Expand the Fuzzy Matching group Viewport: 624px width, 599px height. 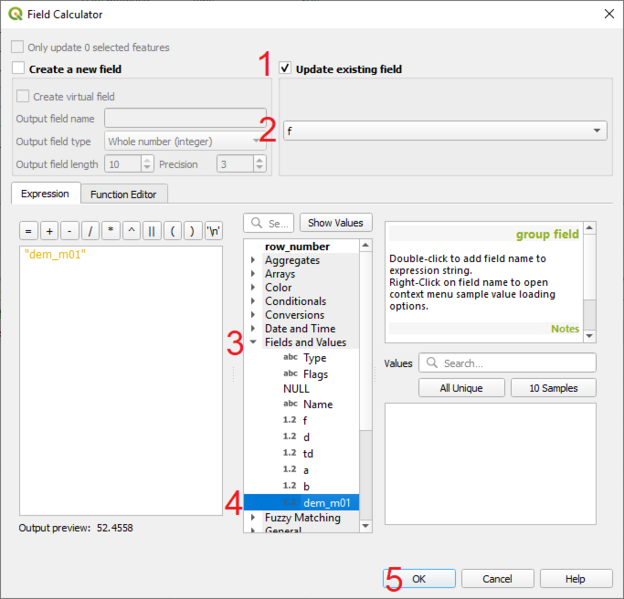pos(253,517)
